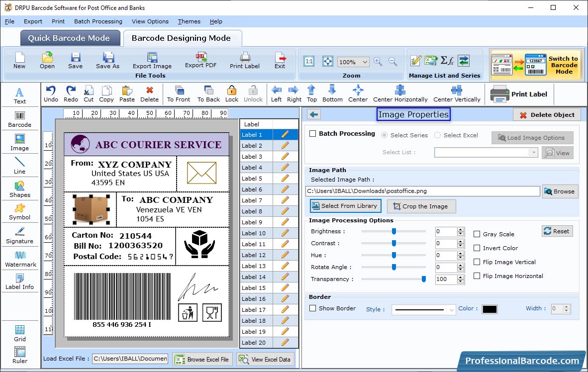588x372 pixels.
Task: Select the Watermark tool
Action: (20, 259)
